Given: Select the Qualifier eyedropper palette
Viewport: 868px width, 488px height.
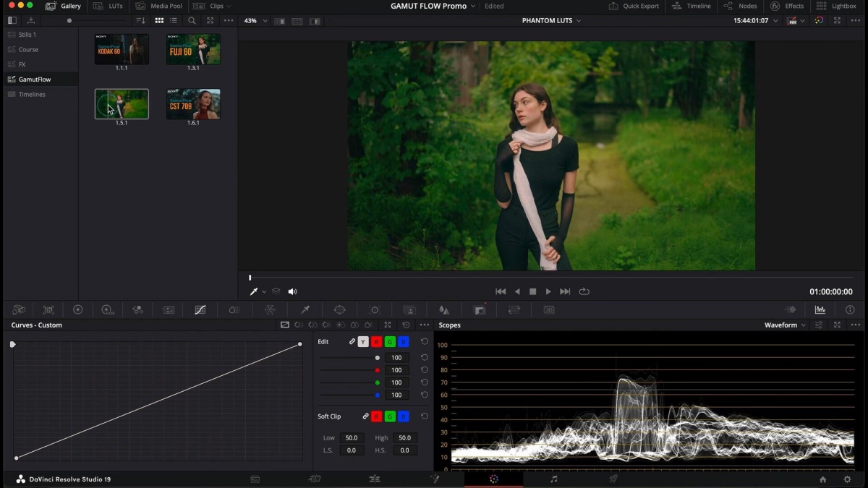Looking at the screenshot, I should (305, 309).
